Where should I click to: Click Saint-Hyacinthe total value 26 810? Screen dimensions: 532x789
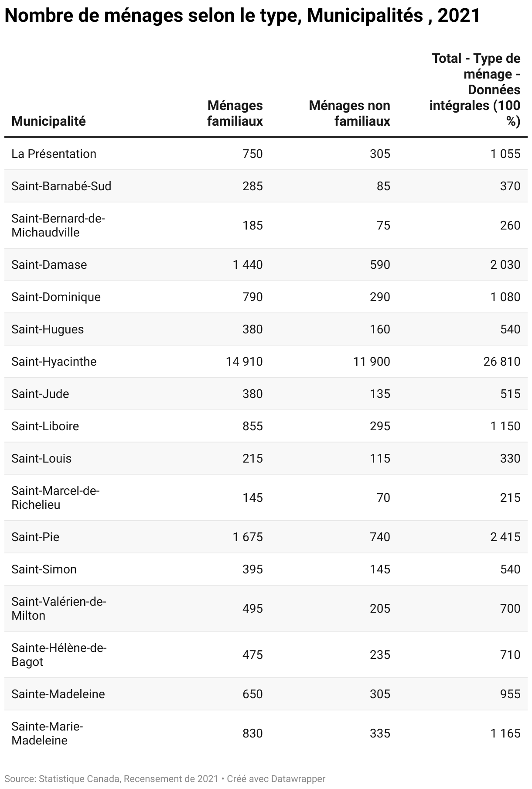(x=502, y=361)
